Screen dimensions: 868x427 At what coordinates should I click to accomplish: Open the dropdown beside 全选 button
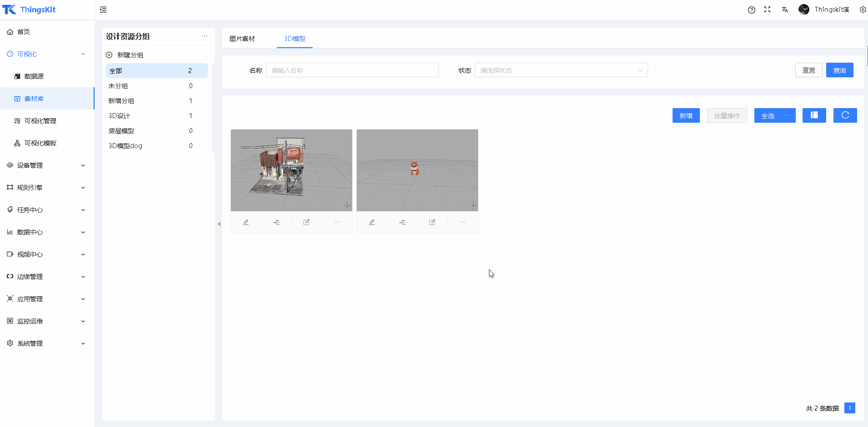coord(788,115)
